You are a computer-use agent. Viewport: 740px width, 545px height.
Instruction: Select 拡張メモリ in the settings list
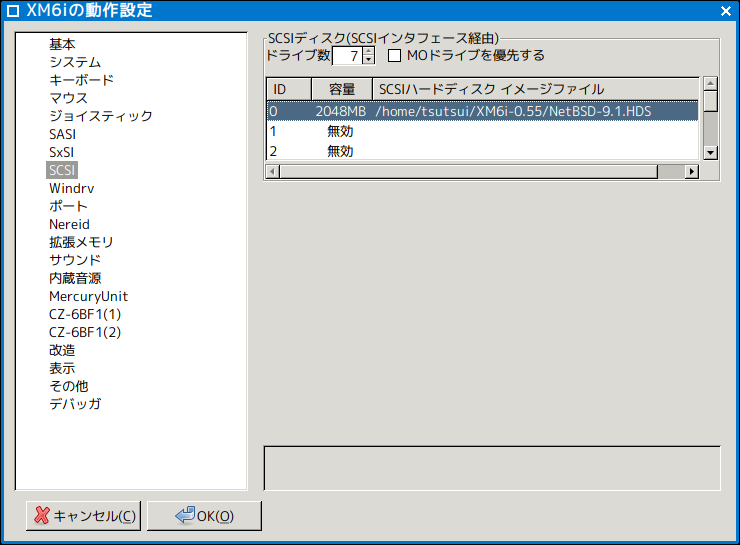pyautogui.click(x=81, y=242)
